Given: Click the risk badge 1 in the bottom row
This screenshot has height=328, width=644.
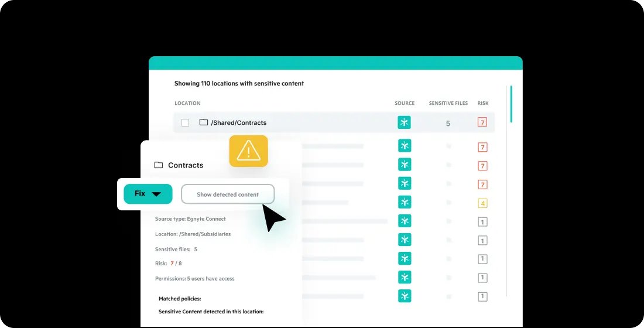Looking at the screenshot, I should tap(482, 296).
